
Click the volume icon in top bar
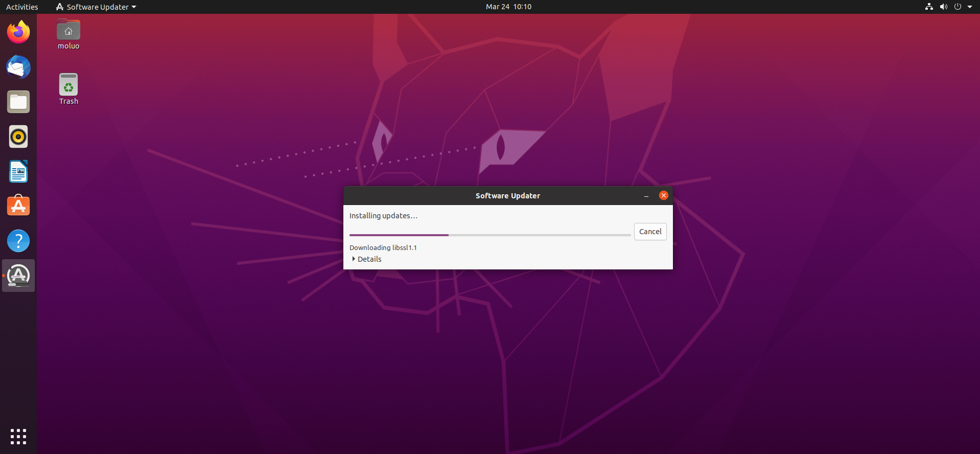(943, 7)
